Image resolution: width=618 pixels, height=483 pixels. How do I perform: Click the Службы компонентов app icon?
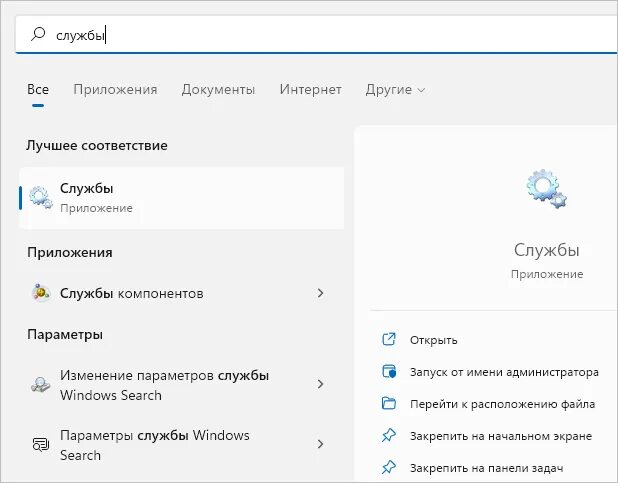click(x=41, y=293)
